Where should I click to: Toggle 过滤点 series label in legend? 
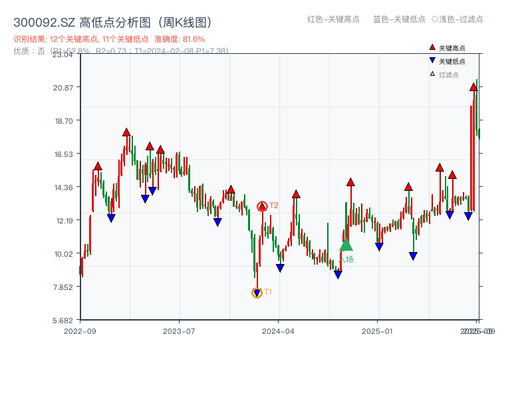pos(449,74)
